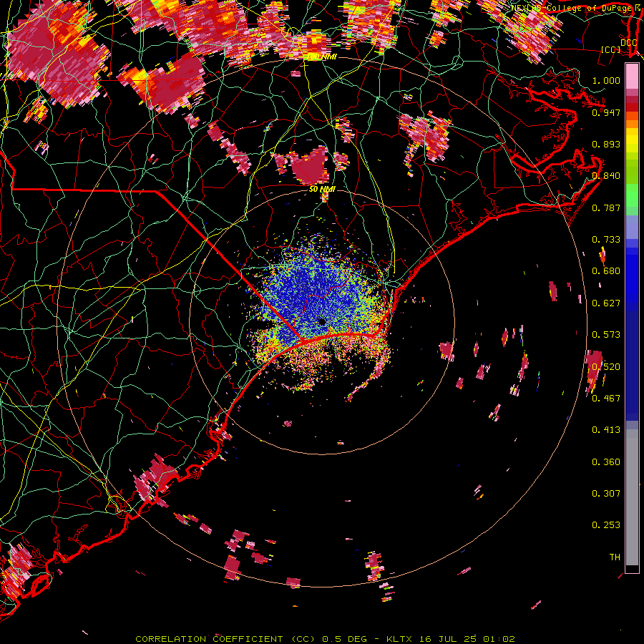Select the 0.787 scale value
Image resolution: width=644 pixels, height=644 pixels.
606,208
